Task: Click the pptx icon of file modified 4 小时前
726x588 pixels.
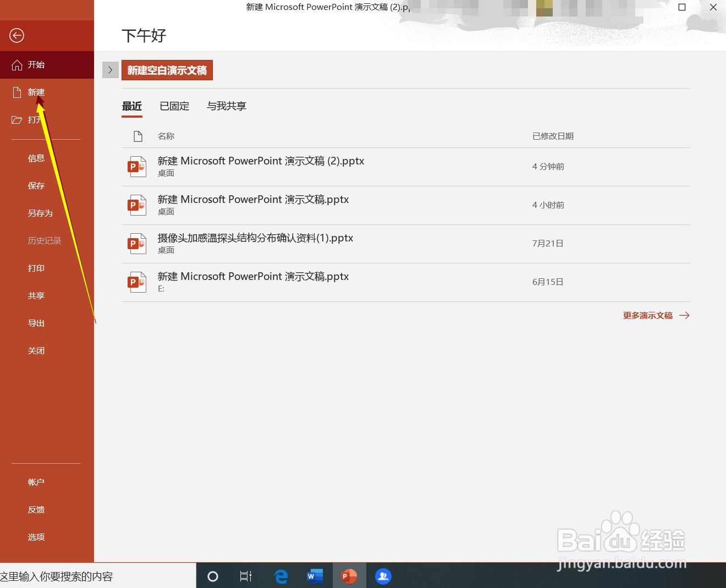Action: (x=137, y=205)
